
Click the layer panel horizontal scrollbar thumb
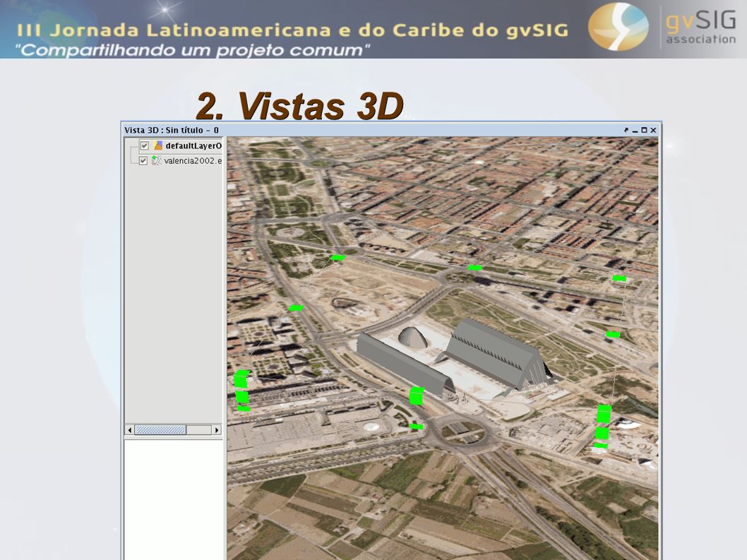(160, 430)
